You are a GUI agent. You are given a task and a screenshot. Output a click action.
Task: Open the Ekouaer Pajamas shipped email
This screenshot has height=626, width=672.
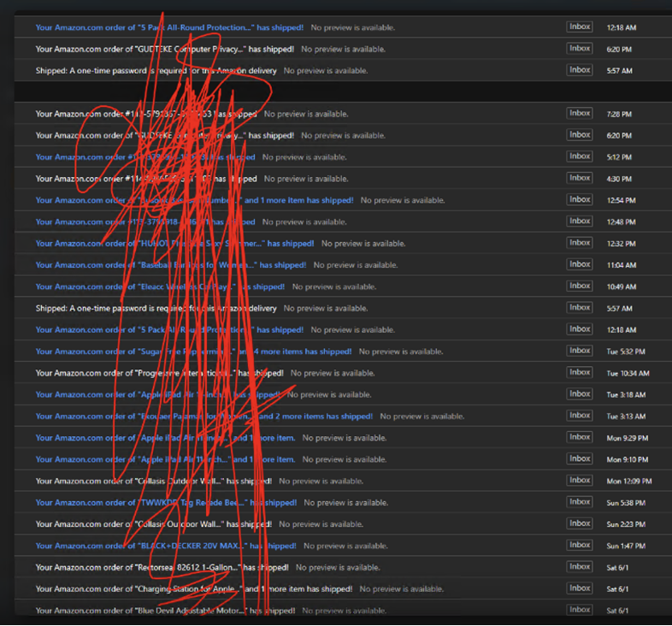(203, 416)
